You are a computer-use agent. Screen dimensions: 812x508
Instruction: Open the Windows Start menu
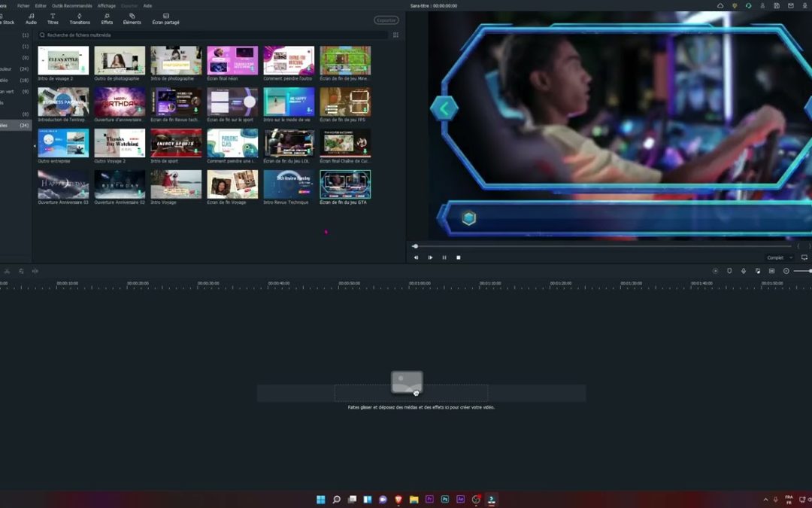coord(321,500)
